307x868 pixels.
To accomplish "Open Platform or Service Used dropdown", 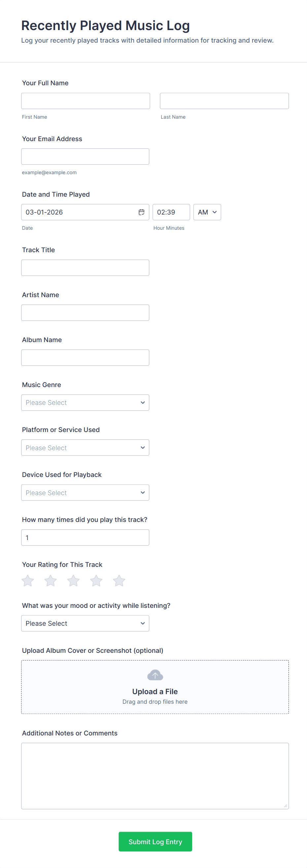I will click(85, 448).
